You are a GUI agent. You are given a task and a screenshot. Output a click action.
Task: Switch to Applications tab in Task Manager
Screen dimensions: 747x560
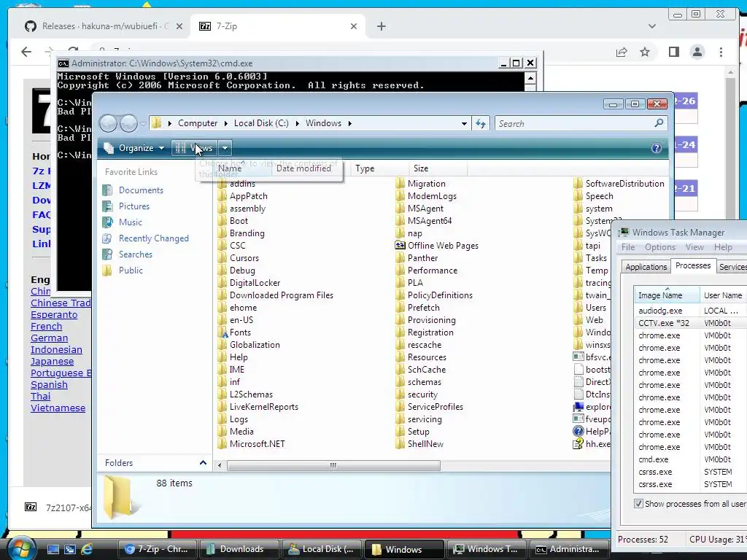click(x=646, y=267)
